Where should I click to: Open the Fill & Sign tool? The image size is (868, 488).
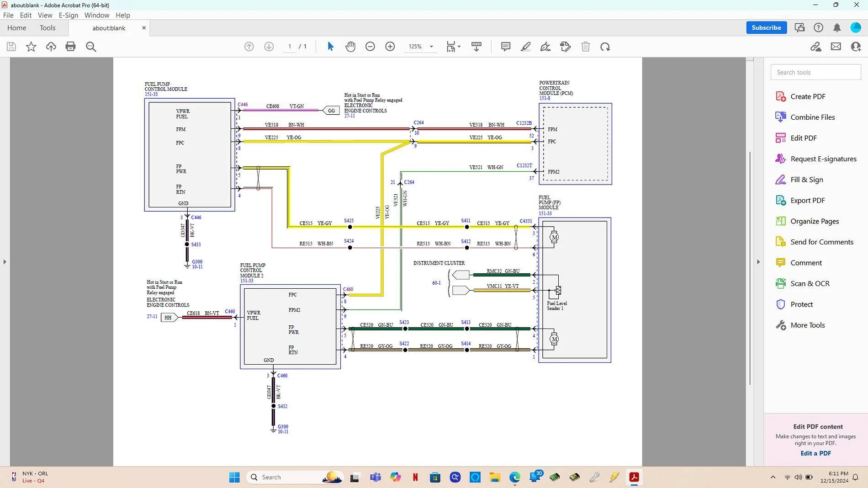click(806, 180)
